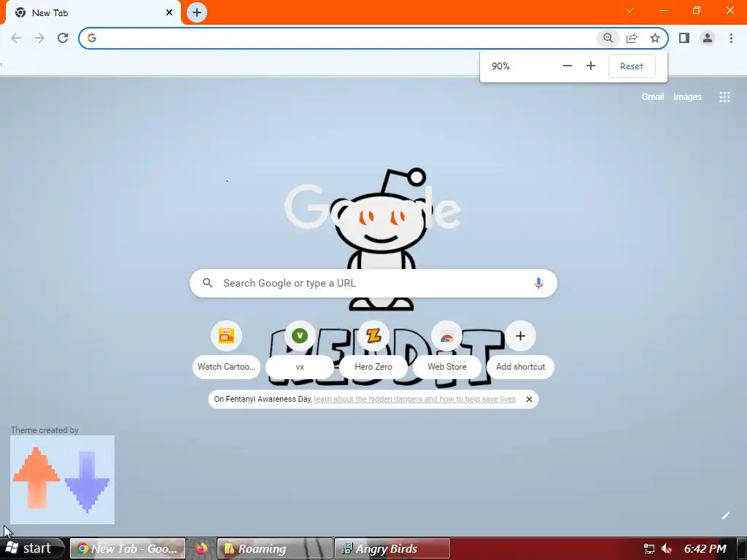This screenshot has height=560, width=747.
Task: Open a new tab with the plus button
Action: (x=197, y=12)
